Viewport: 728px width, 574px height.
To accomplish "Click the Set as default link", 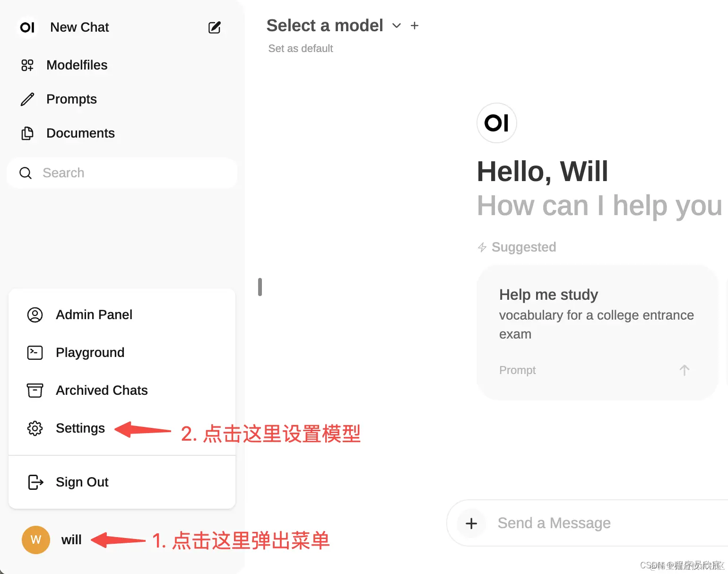I will pyautogui.click(x=301, y=48).
